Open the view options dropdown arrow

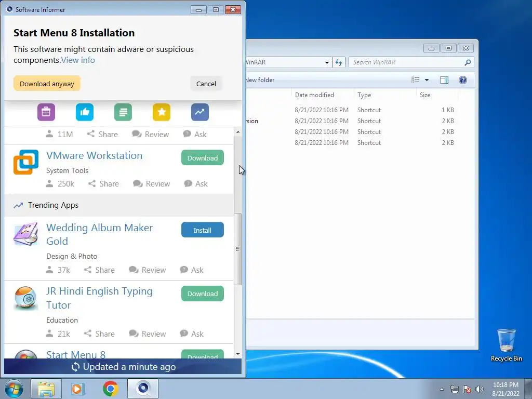pyautogui.click(x=427, y=80)
